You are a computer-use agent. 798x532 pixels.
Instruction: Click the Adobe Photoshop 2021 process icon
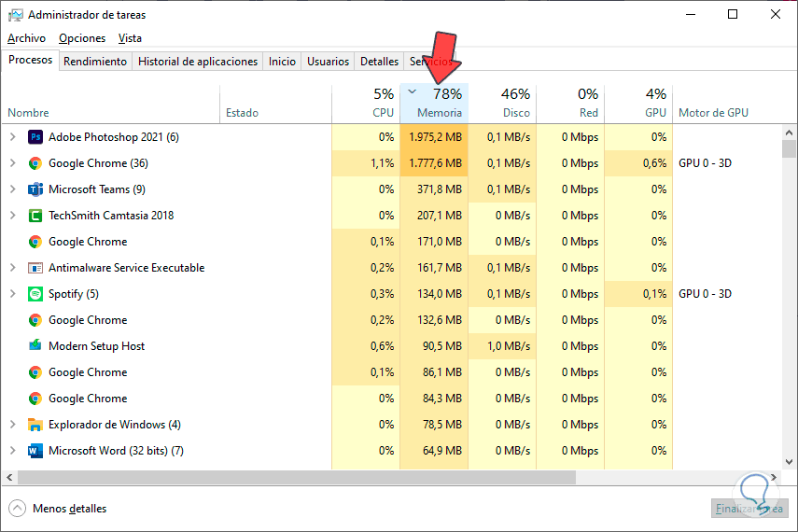(x=35, y=137)
